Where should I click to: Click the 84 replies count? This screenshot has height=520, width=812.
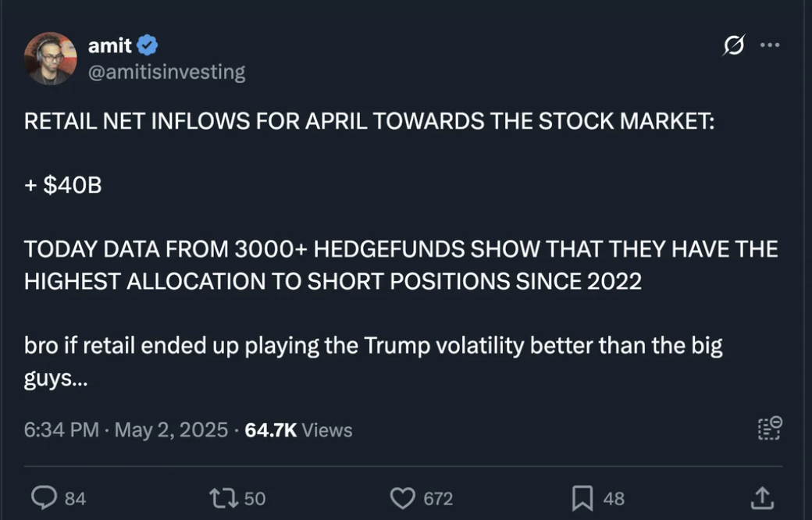pyautogui.click(x=75, y=498)
